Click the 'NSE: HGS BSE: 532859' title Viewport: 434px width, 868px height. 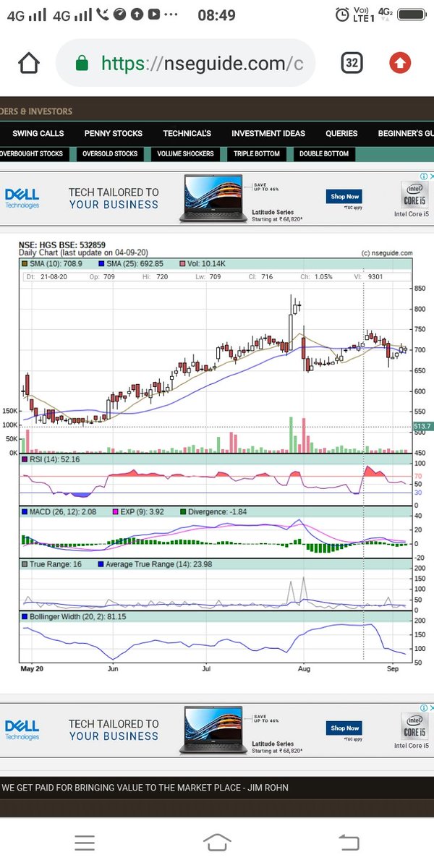click(x=64, y=245)
